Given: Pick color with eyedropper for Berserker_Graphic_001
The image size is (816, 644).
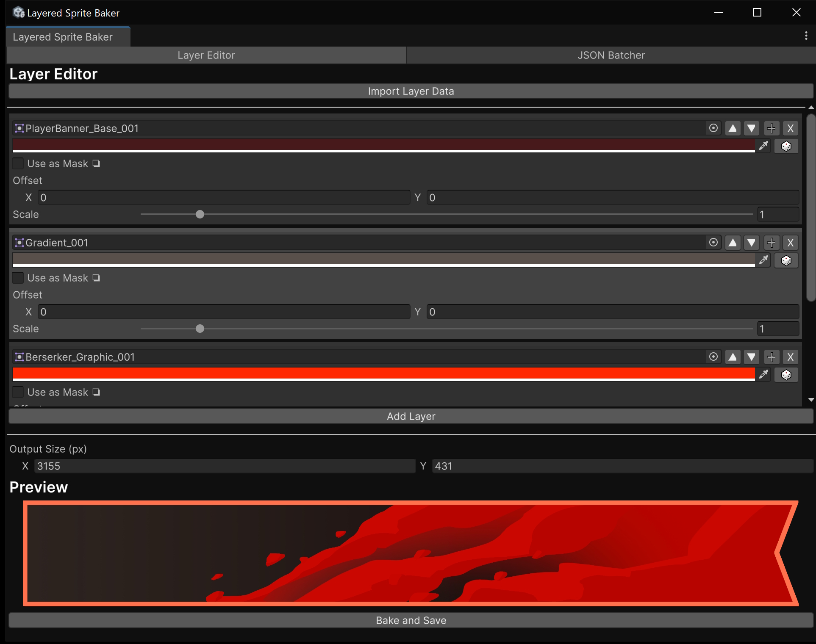Looking at the screenshot, I should coord(764,375).
